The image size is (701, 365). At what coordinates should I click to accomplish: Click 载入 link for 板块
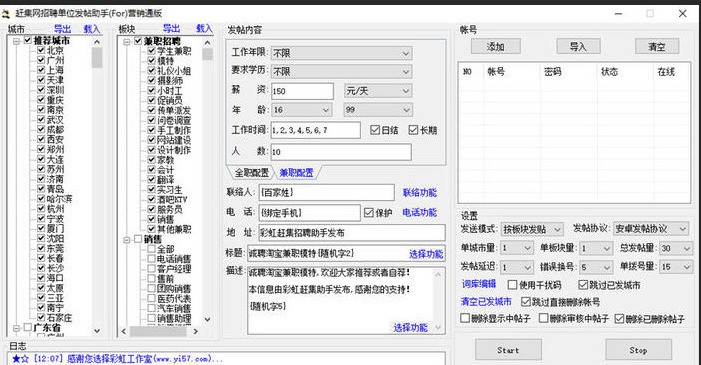[204, 29]
